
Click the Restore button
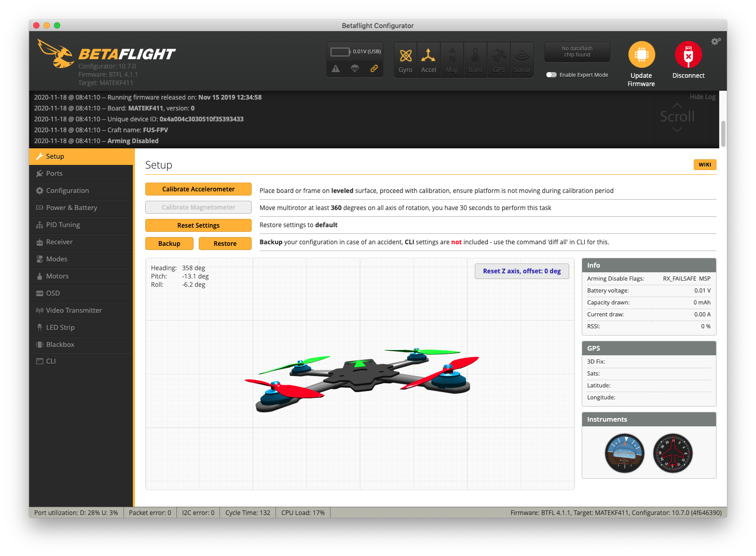[x=225, y=244]
